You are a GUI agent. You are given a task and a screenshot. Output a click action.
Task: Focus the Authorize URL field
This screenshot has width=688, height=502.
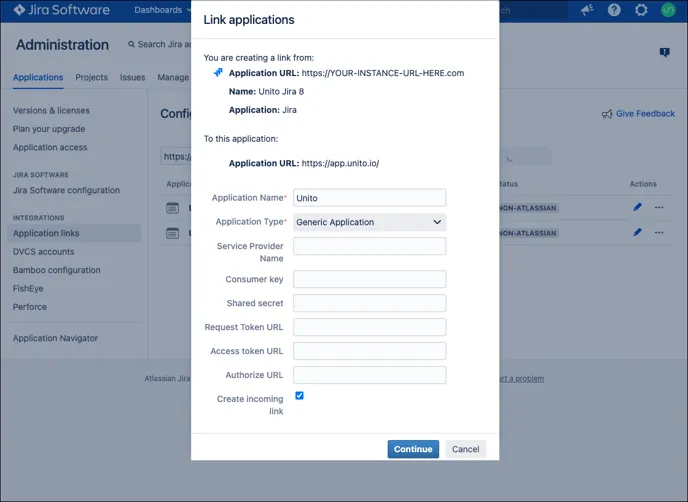click(369, 375)
